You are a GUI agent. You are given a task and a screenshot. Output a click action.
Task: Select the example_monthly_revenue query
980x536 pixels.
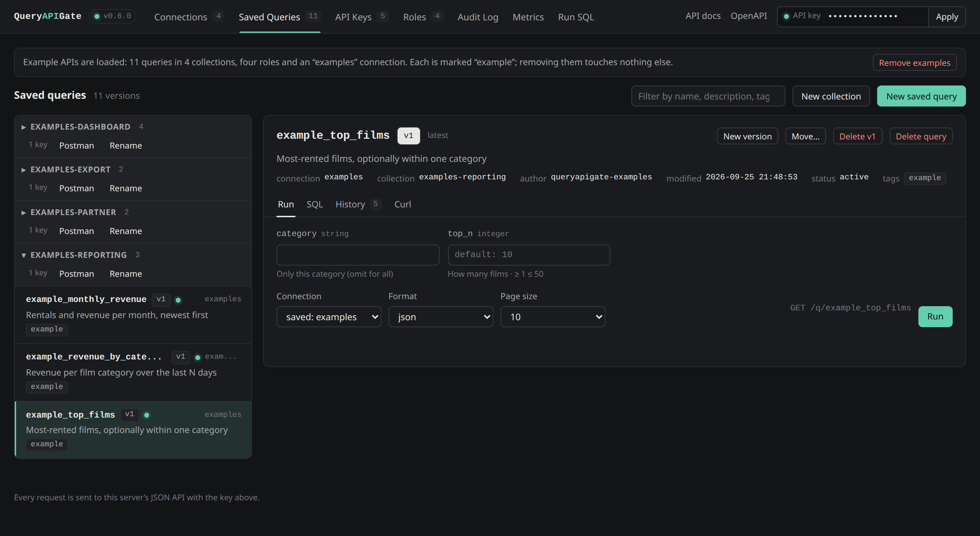click(133, 315)
